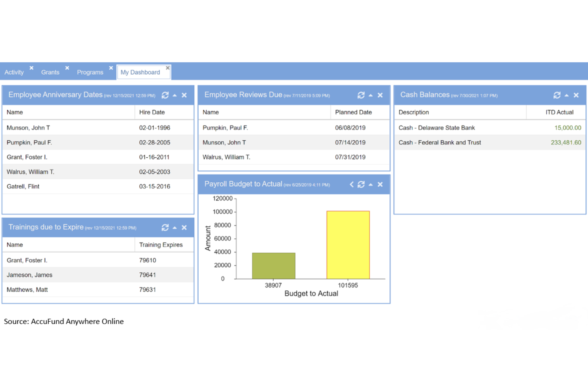Collapse the Cash Balances widget

click(x=567, y=95)
